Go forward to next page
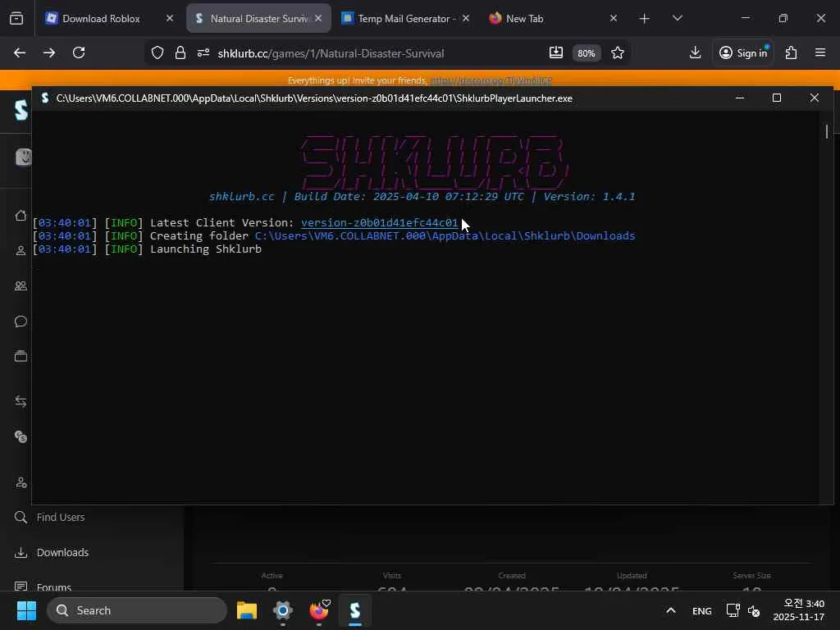 point(49,53)
